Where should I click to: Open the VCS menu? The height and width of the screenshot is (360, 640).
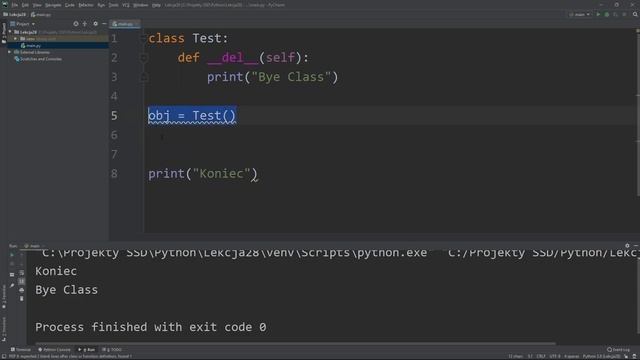[x=126, y=5]
